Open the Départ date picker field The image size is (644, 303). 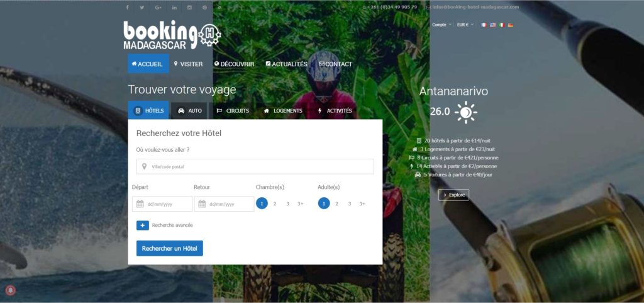tap(162, 204)
